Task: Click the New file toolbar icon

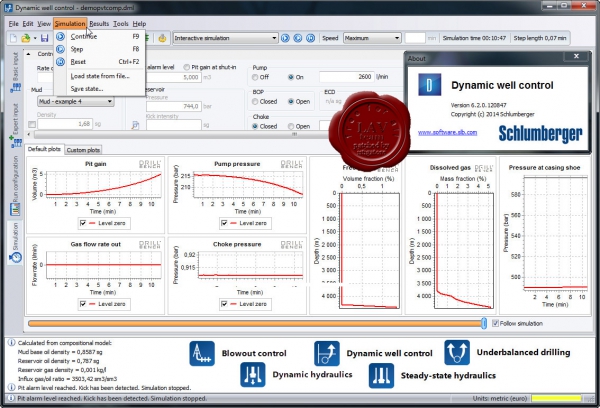Action: (13, 38)
